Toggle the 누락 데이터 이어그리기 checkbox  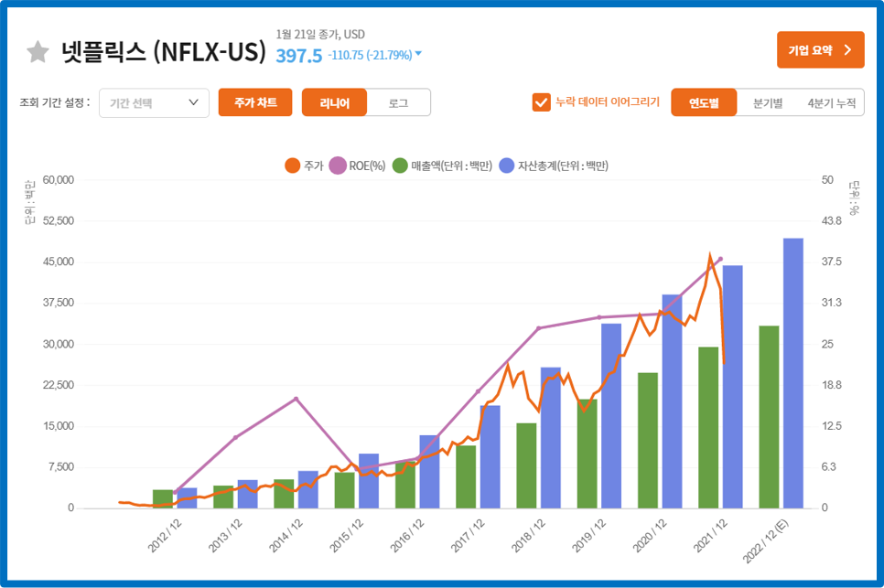point(541,102)
